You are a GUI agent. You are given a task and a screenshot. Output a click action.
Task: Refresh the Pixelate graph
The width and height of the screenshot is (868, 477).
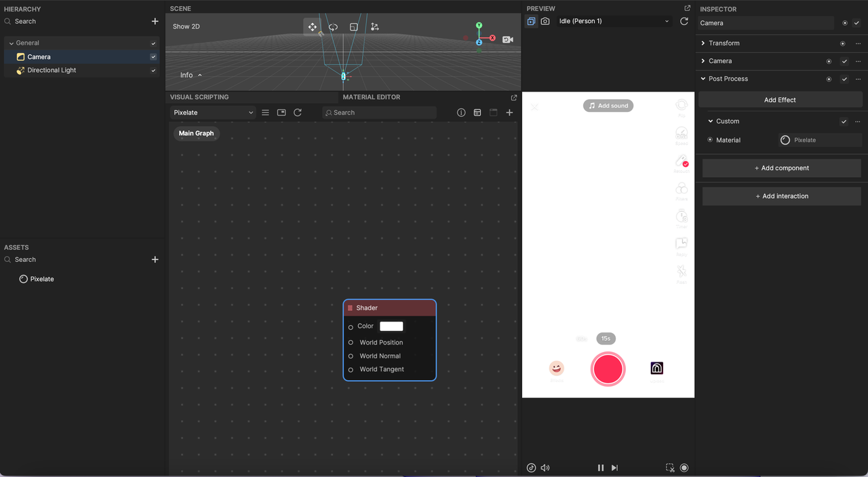(x=298, y=113)
